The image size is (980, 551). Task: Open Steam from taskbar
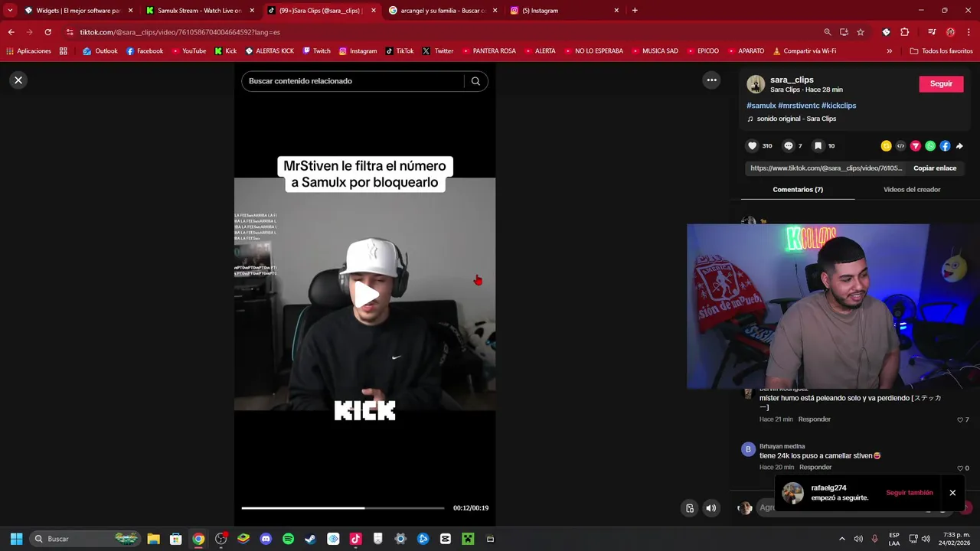tap(310, 539)
